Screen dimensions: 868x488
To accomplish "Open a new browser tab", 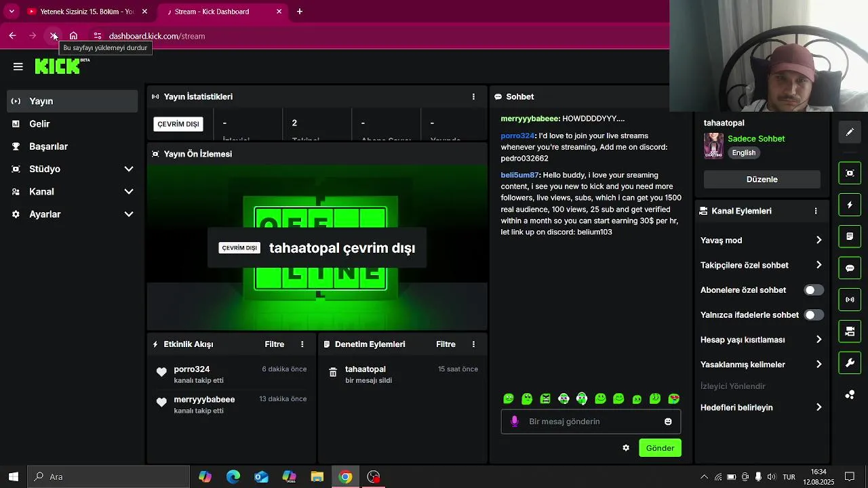I will (x=300, y=12).
